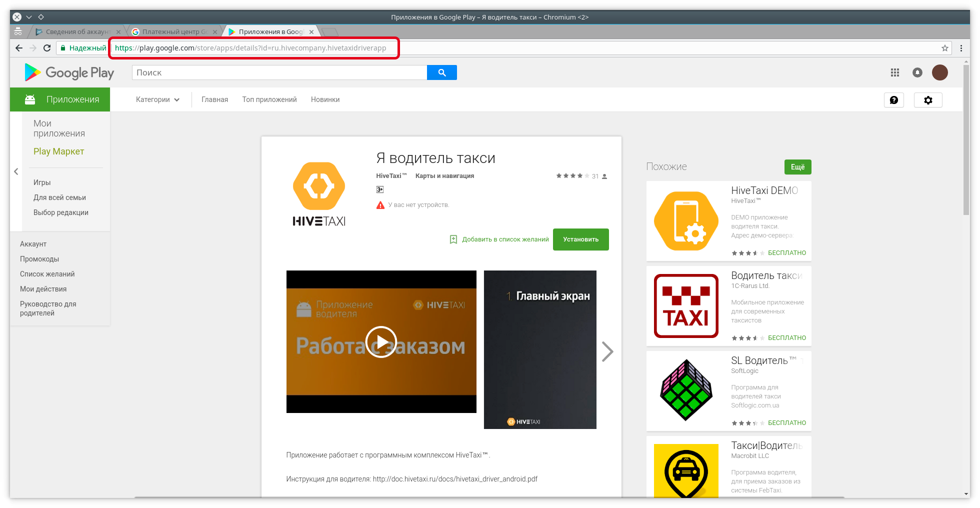This screenshot has width=980, height=508.
Task: Open Выбор редакции
Action: click(x=61, y=212)
